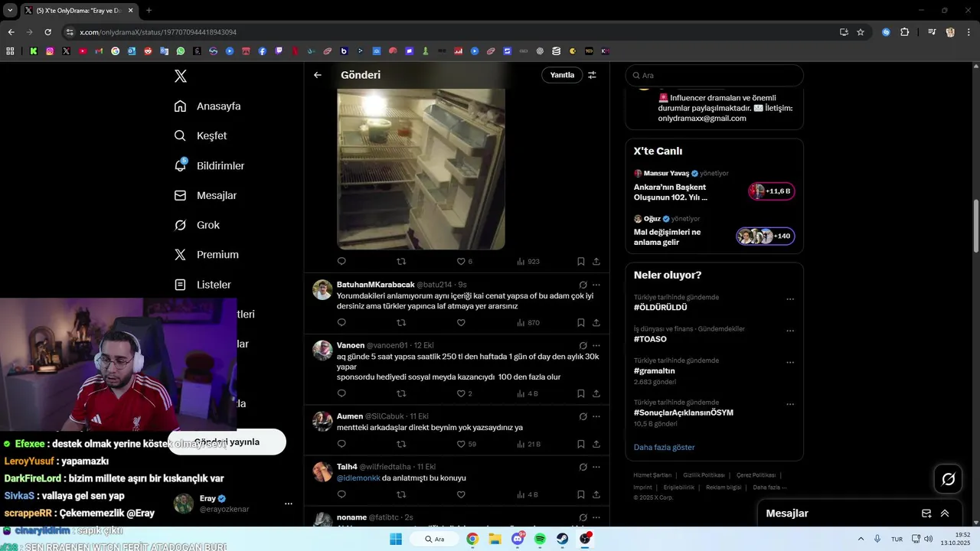Retweet the fridge photo post

click(x=401, y=262)
